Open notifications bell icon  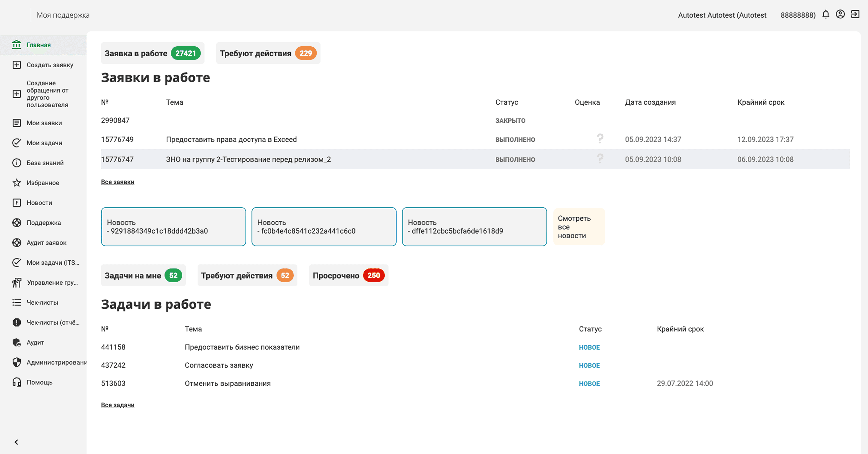tap(825, 15)
